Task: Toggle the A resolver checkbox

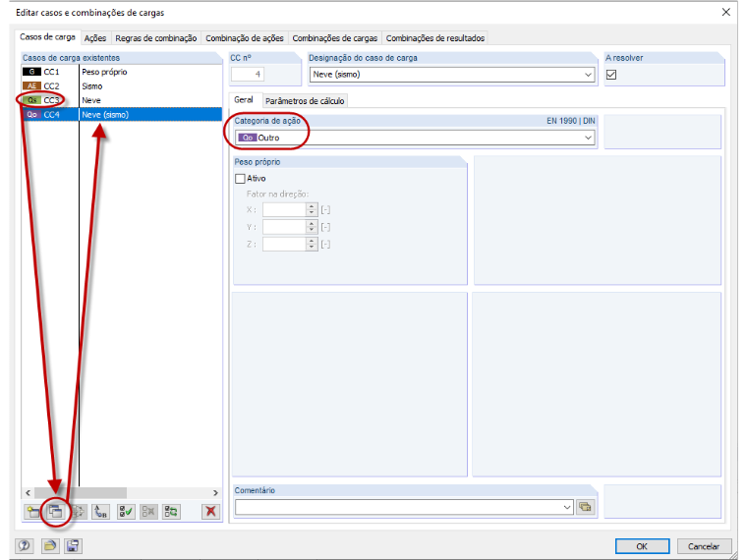Action: (611, 75)
